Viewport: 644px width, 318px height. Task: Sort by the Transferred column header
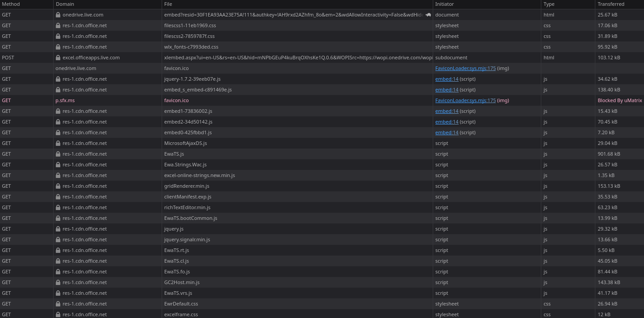pyautogui.click(x=611, y=4)
